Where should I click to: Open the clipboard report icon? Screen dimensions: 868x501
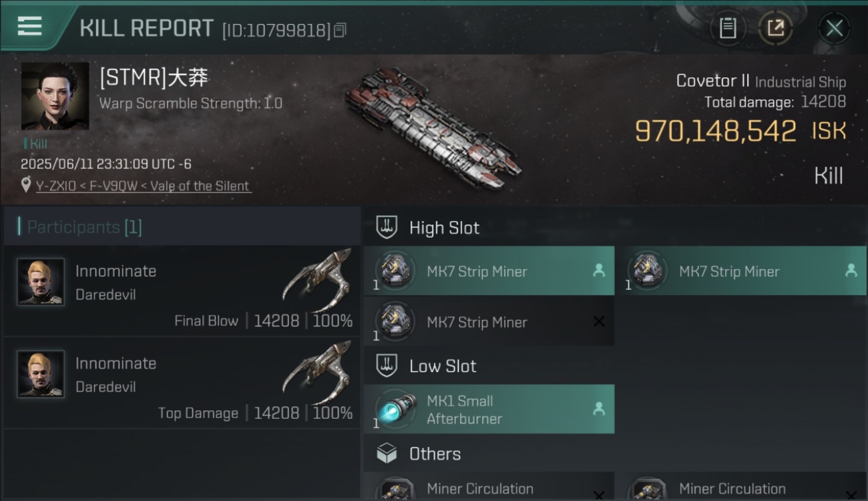pos(728,28)
